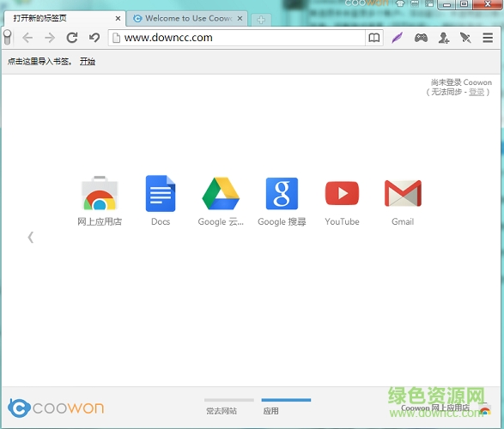The image size is (504, 429).
Task: Reload the current page
Action: (x=72, y=38)
